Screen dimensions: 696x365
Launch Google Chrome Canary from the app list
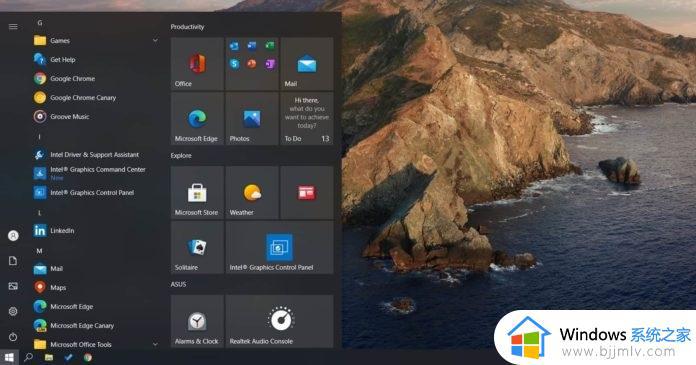(x=96, y=98)
